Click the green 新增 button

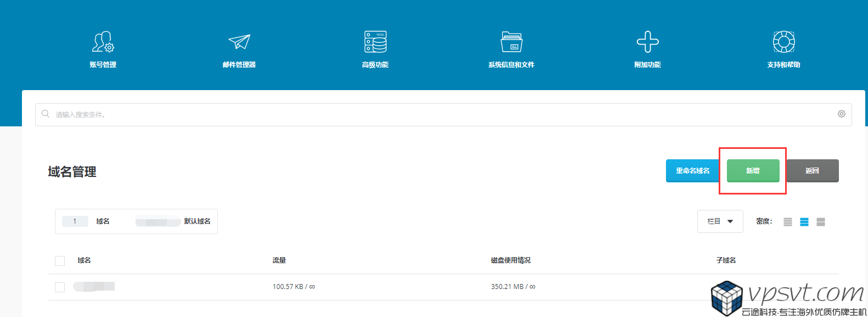click(x=753, y=171)
